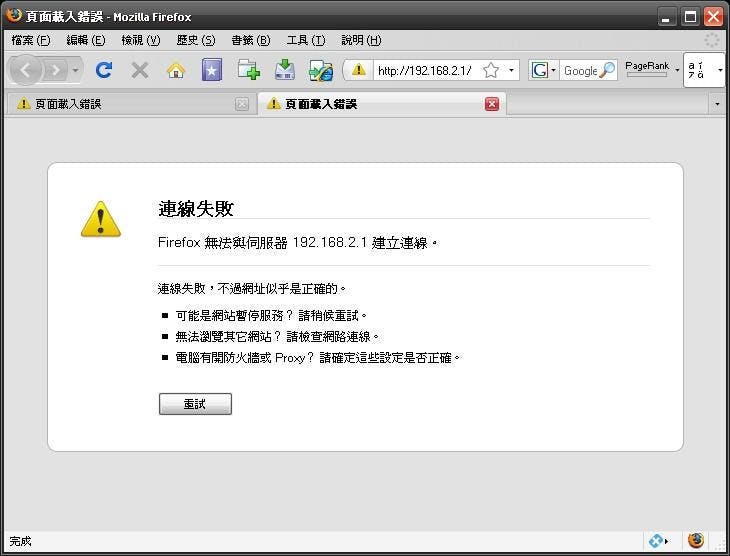Click the 重試 retry button

click(x=195, y=404)
